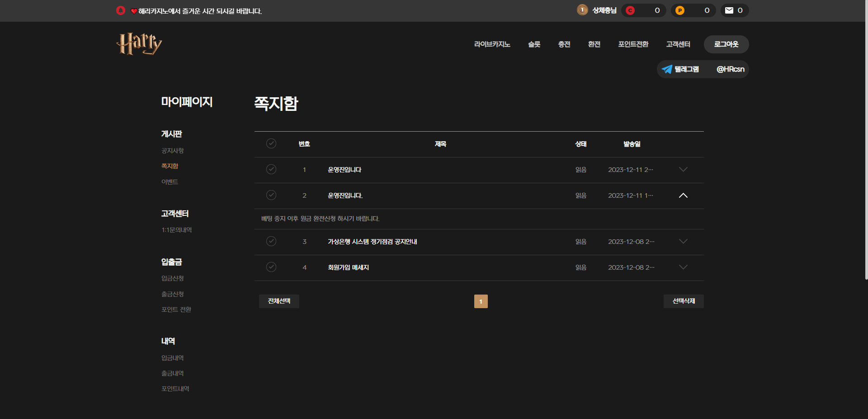Image resolution: width=868 pixels, height=419 pixels.
Task: Check the checkbox for message number 1
Action: pos(271,169)
